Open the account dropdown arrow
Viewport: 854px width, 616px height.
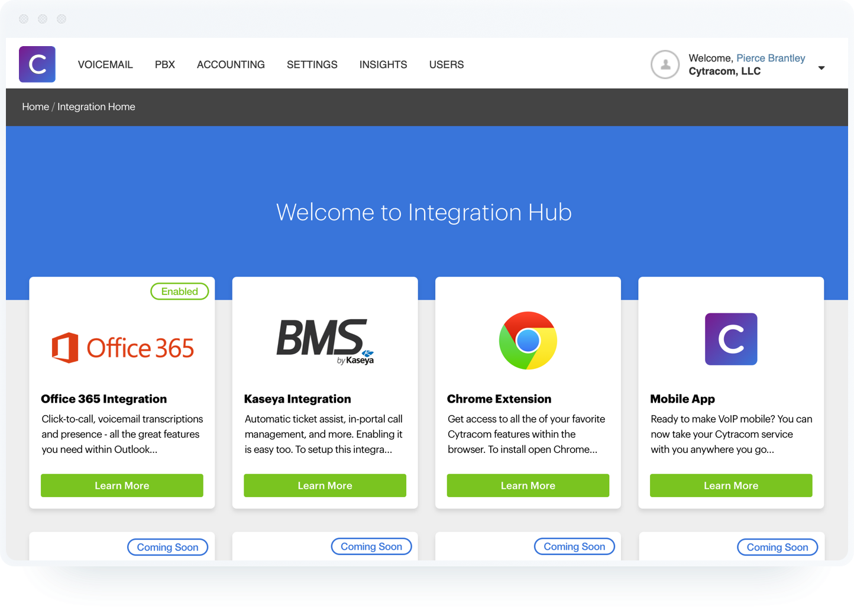pyautogui.click(x=821, y=68)
